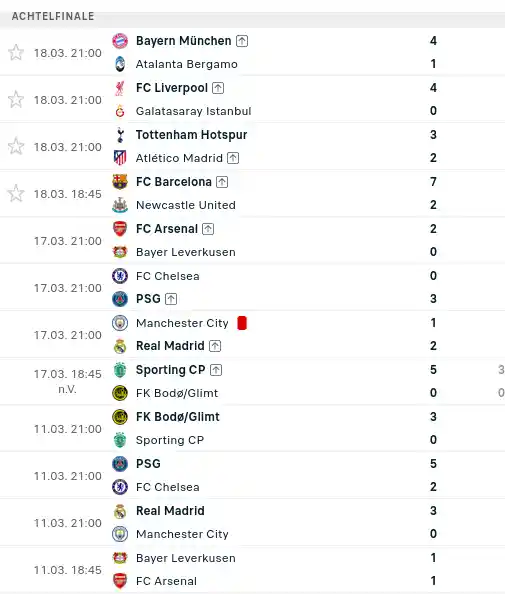The height and width of the screenshot is (594, 505).
Task: Open the FK Bodø/Glimt team link on 11.03.
Action: tap(178, 417)
